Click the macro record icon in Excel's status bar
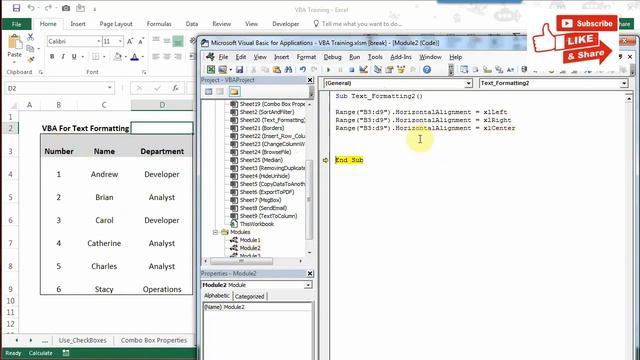The image size is (640, 360). 66,353
